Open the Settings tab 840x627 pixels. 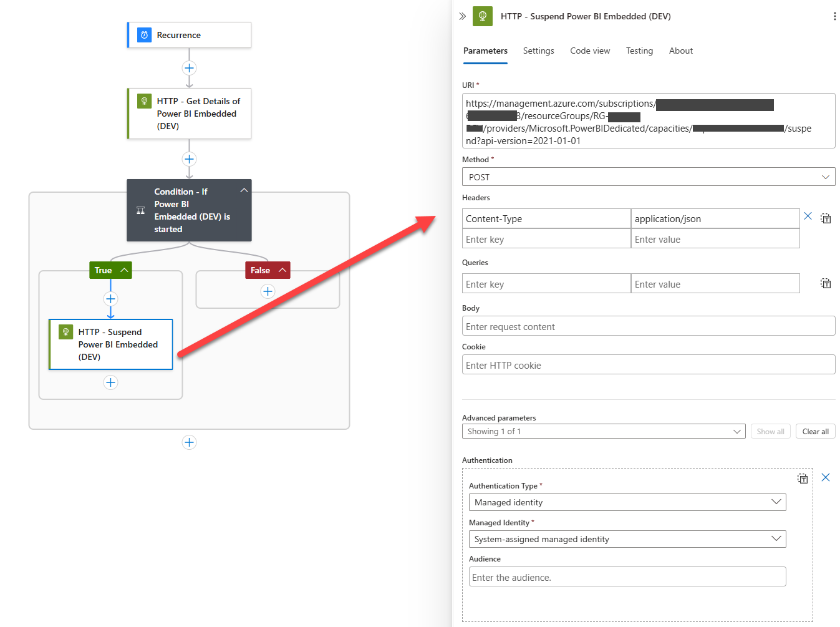point(538,51)
